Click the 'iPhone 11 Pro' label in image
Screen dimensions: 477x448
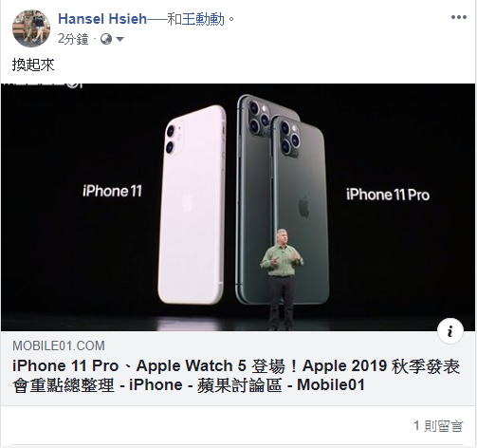coord(388,195)
